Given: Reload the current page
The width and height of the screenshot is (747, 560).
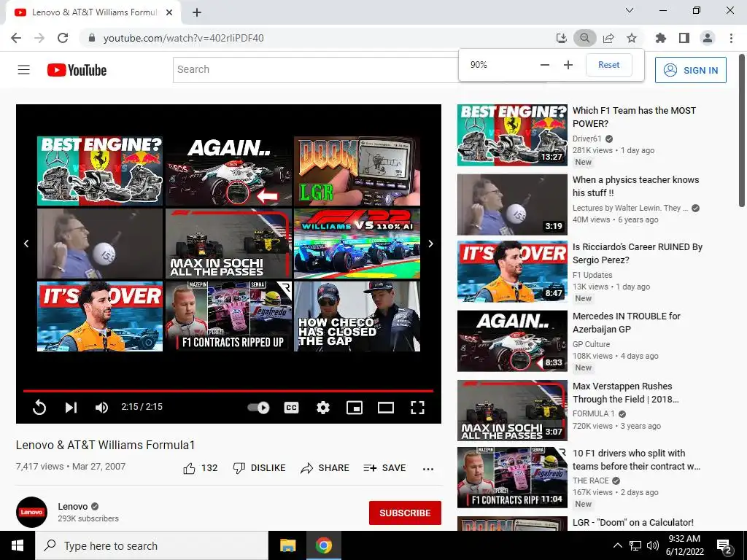Looking at the screenshot, I should tap(63, 38).
